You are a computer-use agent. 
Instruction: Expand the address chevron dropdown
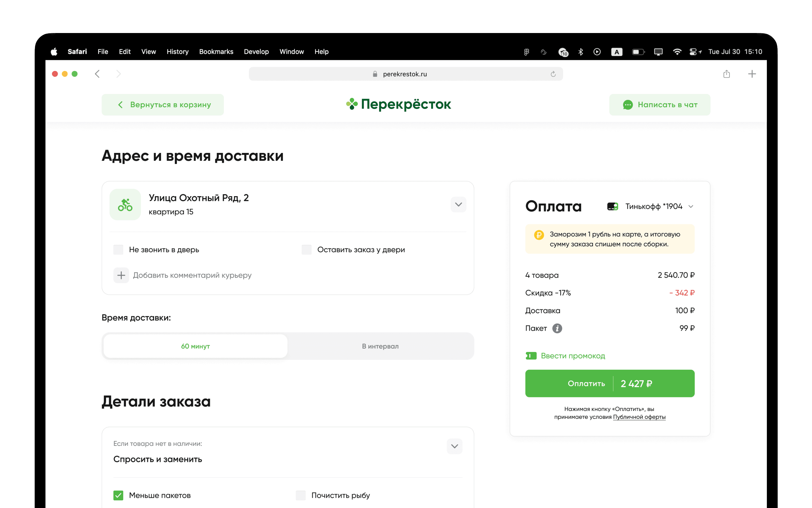(458, 204)
